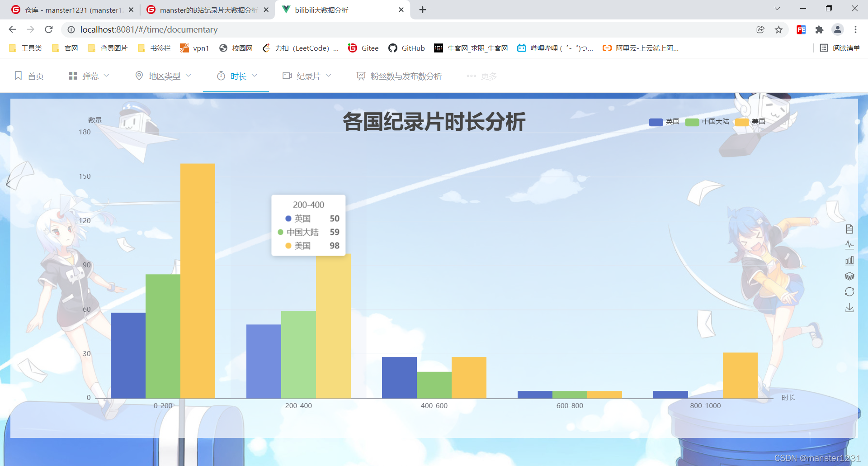Open 力扣 (LeetCode) bookmark
The width and height of the screenshot is (868, 466).
[x=301, y=48]
